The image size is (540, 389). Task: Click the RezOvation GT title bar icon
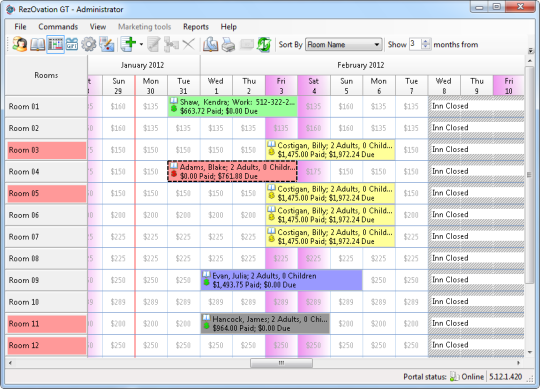pyautogui.click(x=11, y=9)
